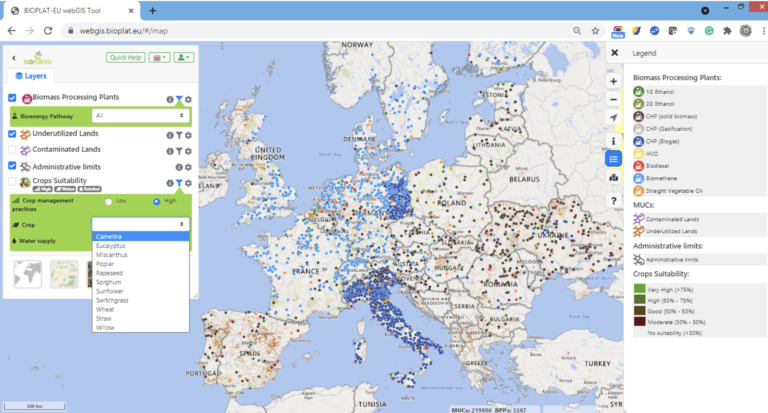Enable Contaminated Lands layer
This screenshot has width=768, height=413.
(x=12, y=149)
